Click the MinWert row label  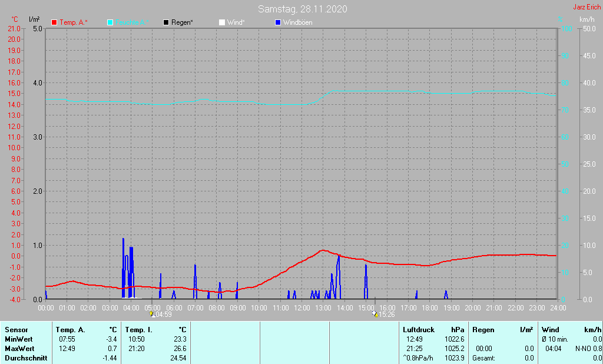[19, 339]
